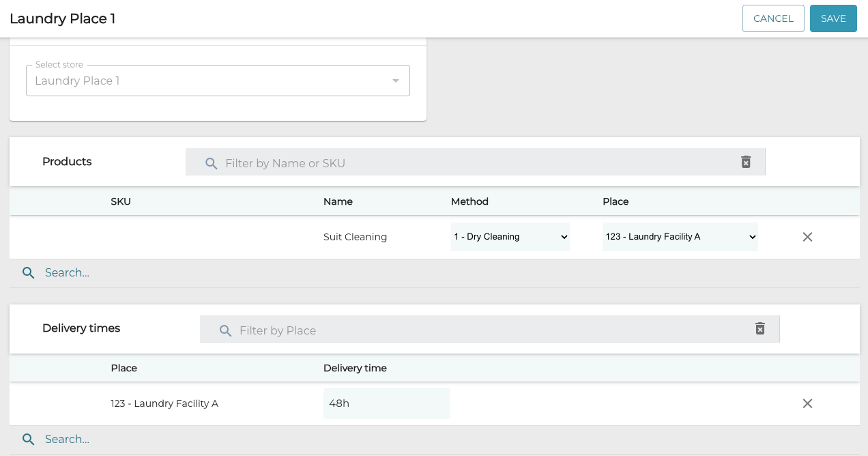Open the Method dropdown for Suit Cleaning
The image size is (868, 456).
click(x=510, y=236)
